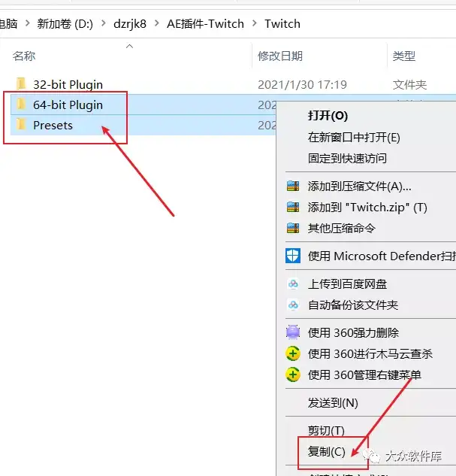456x476 pixels.
Task: Sort by the 修改日期 column header
Action: coord(280,56)
